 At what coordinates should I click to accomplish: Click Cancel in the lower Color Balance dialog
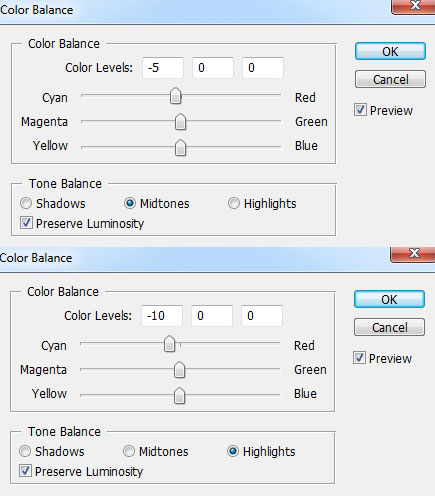click(x=389, y=327)
